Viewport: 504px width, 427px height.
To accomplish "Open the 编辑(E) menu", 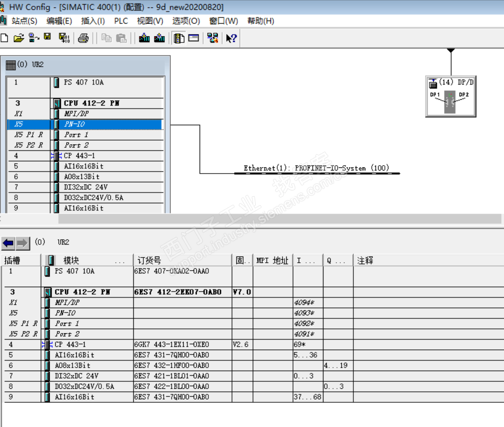I will coord(59,21).
